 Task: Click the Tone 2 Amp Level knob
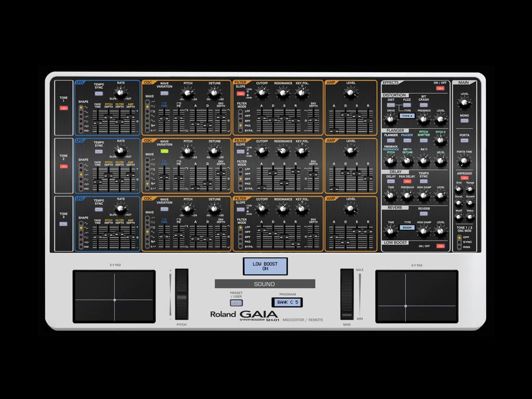click(351, 151)
